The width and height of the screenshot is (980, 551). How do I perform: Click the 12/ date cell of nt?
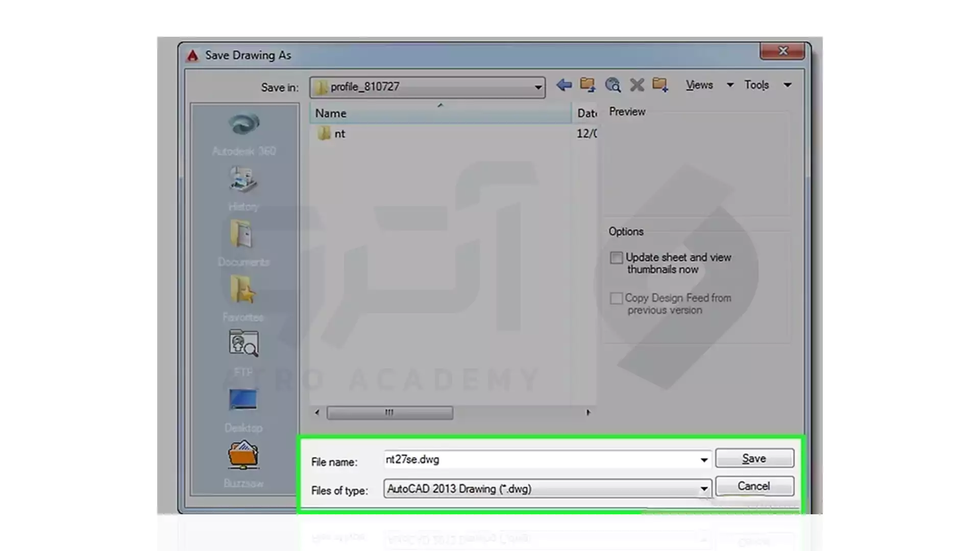(586, 134)
